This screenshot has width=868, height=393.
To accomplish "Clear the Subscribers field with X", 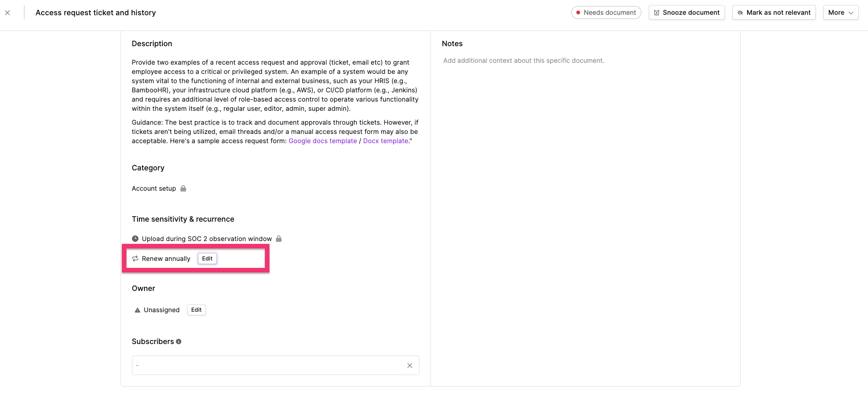I will (x=409, y=365).
